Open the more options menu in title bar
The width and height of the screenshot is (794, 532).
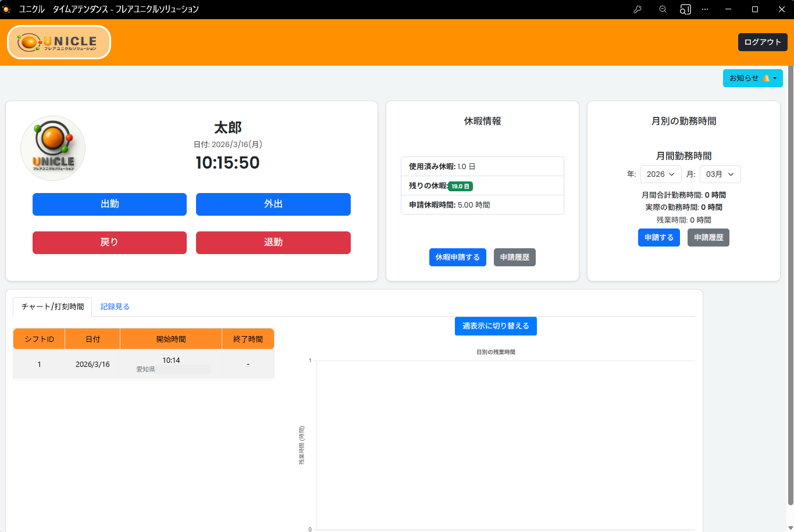tap(705, 9)
